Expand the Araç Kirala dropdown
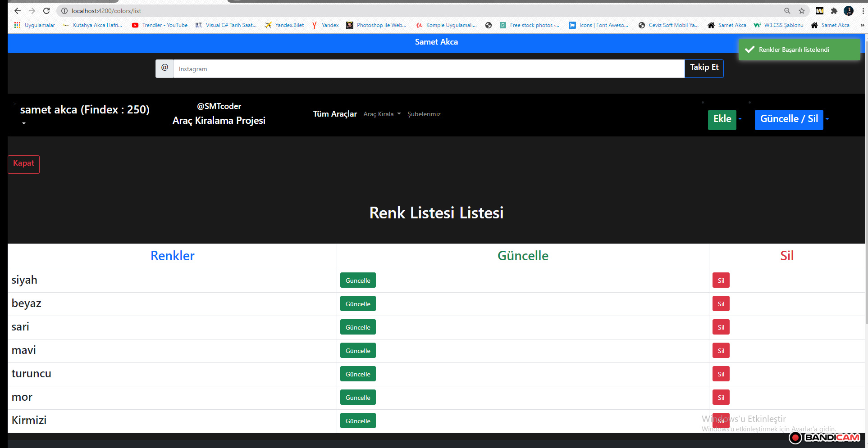This screenshot has height=448, width=868. pos(382,114)
